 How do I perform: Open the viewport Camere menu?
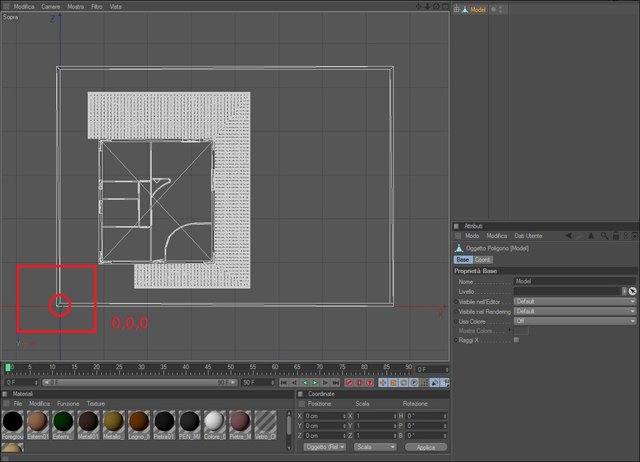click(x=51, y=7)
